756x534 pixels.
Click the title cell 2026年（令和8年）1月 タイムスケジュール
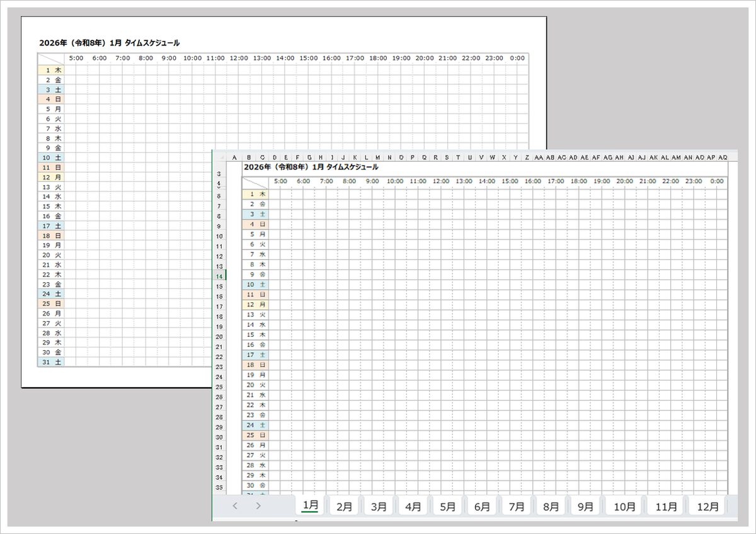312,168
